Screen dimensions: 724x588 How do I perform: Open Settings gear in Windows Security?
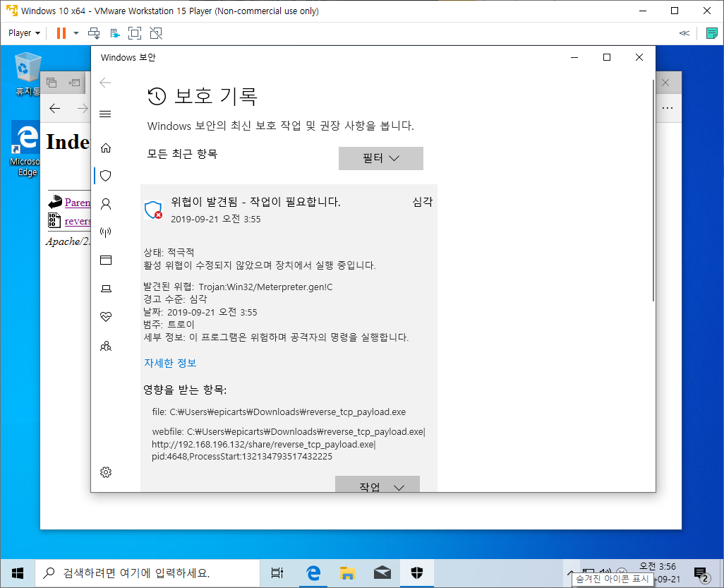[x=106, y=472]
